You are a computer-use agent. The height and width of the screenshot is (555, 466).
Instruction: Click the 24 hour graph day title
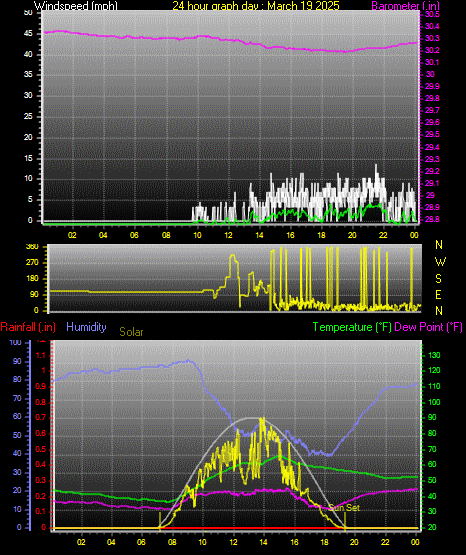(x=255, y=6)
